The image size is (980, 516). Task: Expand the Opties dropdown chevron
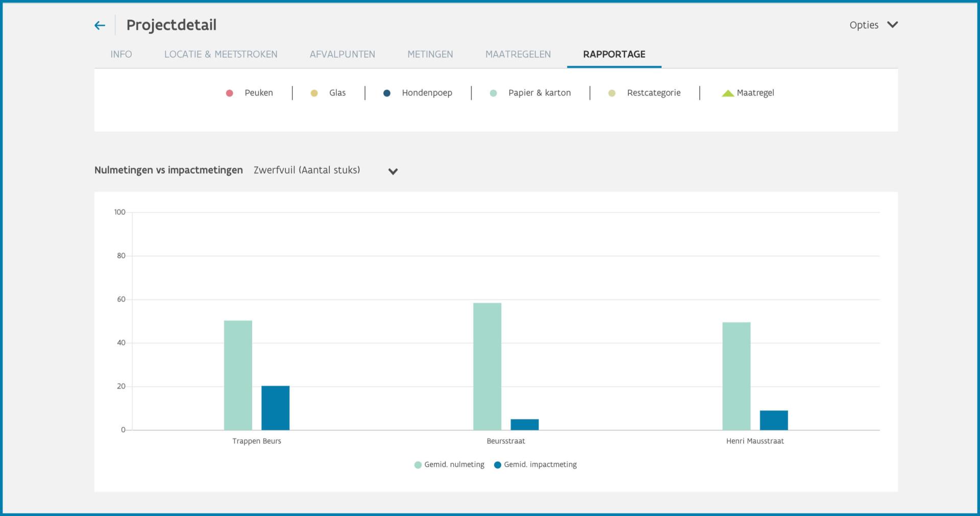click(x=892, y=24)
